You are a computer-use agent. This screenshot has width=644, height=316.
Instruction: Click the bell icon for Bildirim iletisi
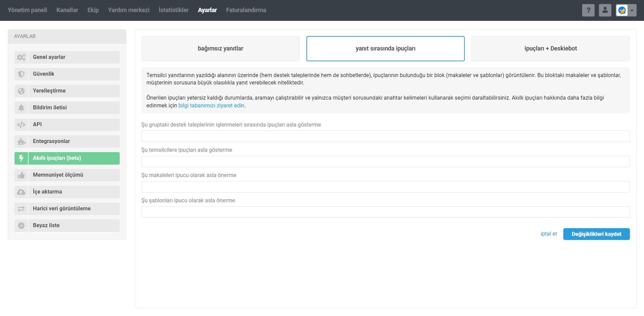click(21, 108)
